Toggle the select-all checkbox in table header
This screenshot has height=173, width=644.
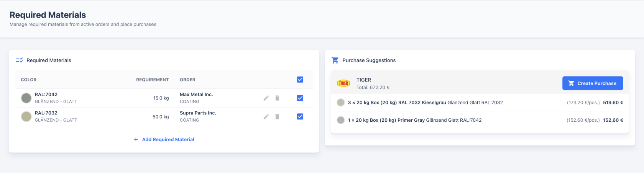pos(300,80)
